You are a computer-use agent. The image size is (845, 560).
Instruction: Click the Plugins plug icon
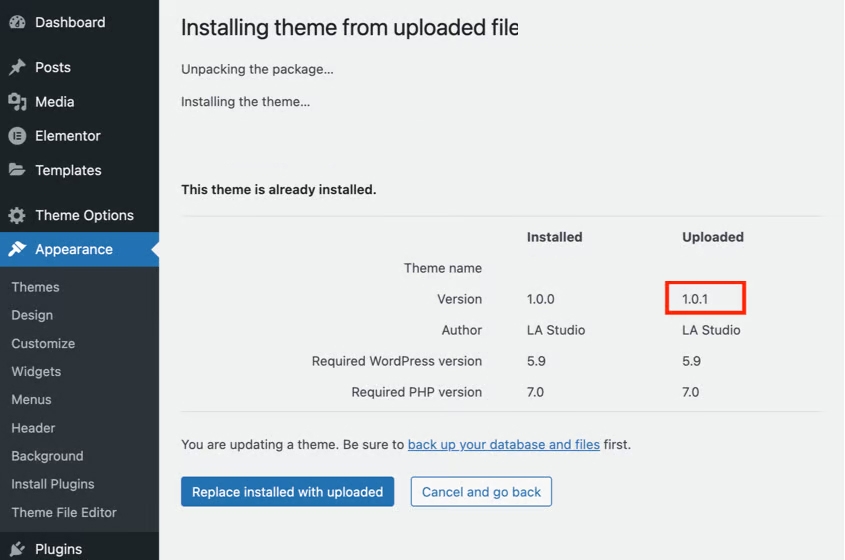pyautogui.click(x=17, y=548)
